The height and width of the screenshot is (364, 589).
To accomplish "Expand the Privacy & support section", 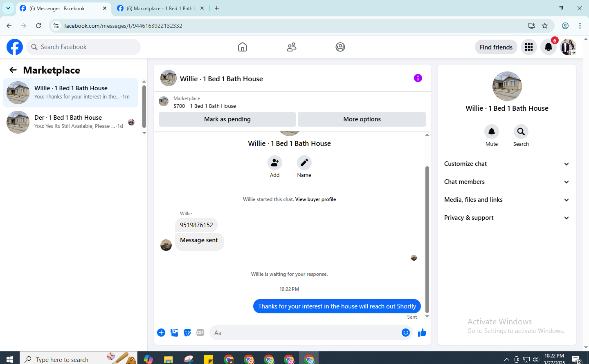I will [507, 218].
